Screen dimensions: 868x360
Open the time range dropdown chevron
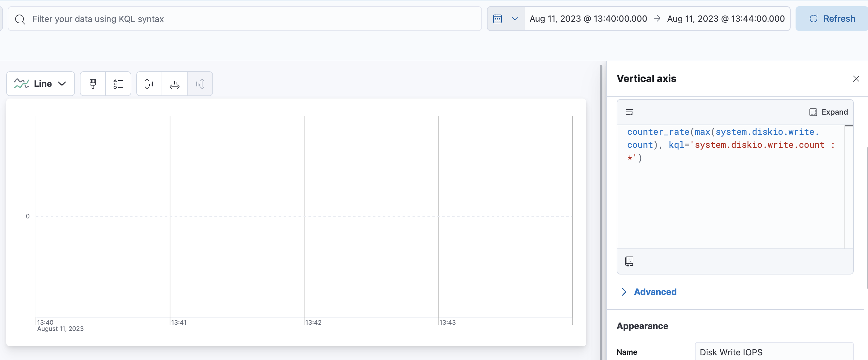point(514,19)
